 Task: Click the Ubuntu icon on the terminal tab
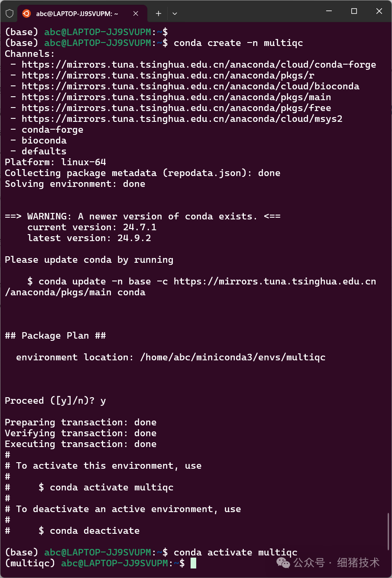(26, 13)
